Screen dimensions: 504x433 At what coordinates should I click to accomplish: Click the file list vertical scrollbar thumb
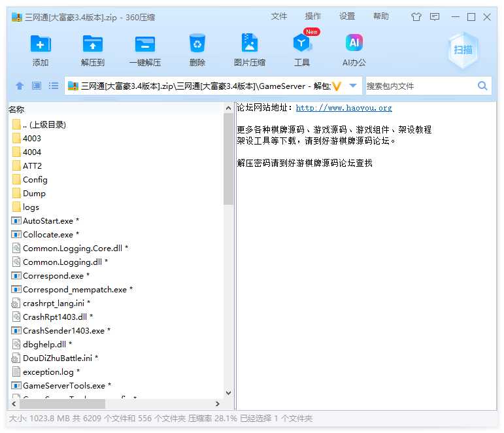tap(228, 158)
